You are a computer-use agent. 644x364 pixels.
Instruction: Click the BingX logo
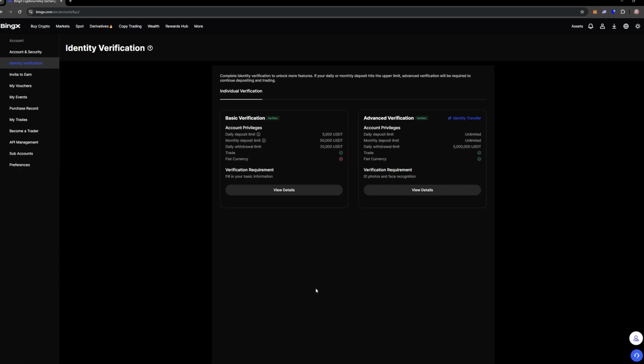(x=10, y=26)
